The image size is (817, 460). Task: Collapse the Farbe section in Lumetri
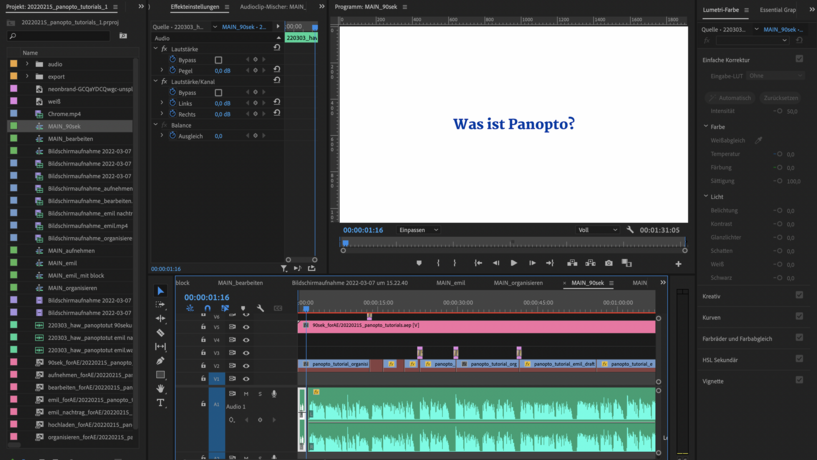(x=706, y=126)
